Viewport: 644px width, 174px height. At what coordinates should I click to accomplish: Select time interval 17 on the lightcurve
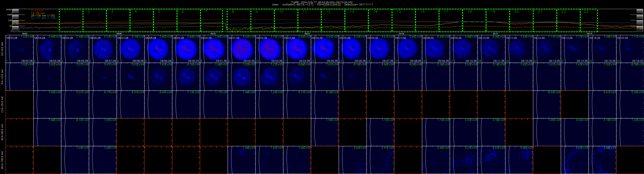tap(451, 21)
